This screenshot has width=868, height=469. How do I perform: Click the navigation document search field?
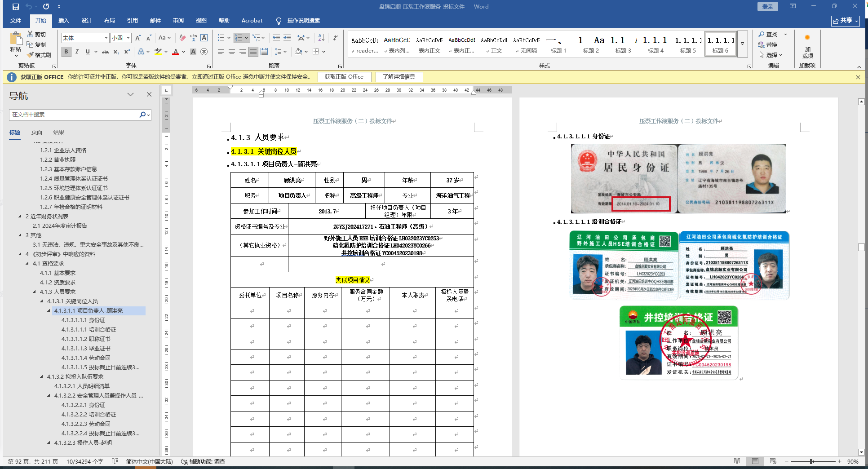74,115
